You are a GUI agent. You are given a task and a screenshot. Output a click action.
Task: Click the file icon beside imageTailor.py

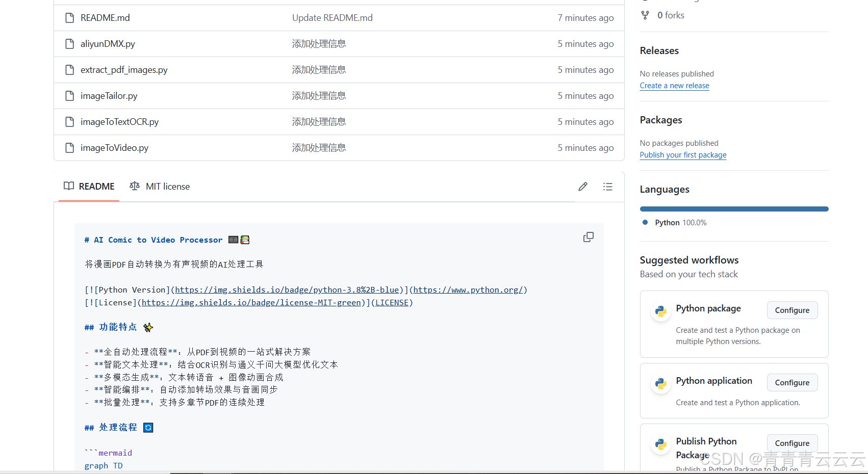click(70, 96)
